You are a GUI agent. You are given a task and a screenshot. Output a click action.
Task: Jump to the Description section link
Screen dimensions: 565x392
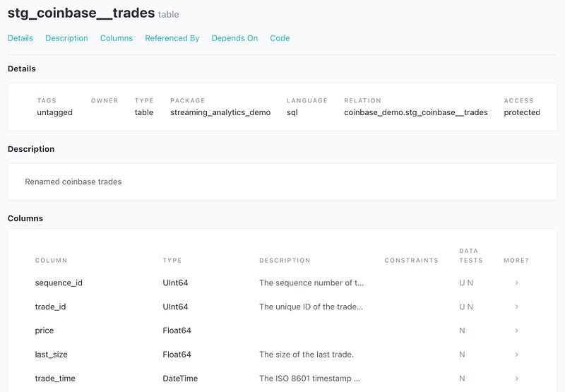pos(66,38)
